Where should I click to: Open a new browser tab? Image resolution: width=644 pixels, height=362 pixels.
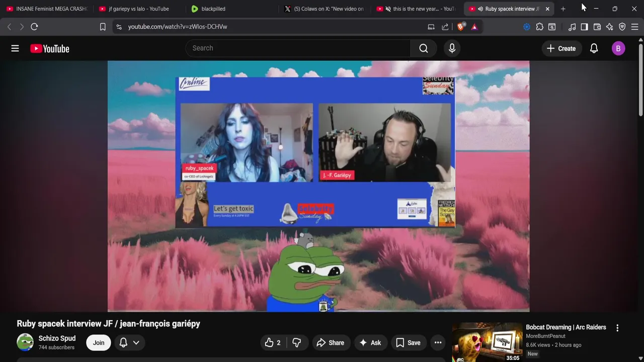pos(563,9)
